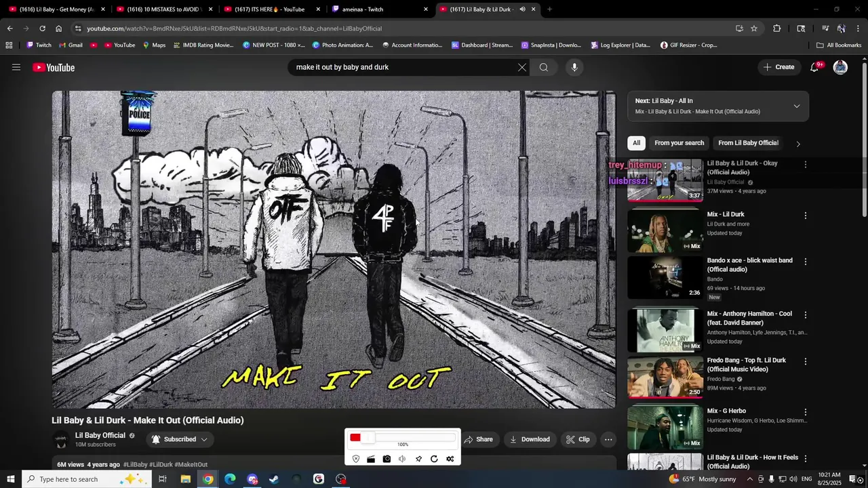Select the All filter chip
The height and width of the screenshot is (488, 868).
click(636, 143)
